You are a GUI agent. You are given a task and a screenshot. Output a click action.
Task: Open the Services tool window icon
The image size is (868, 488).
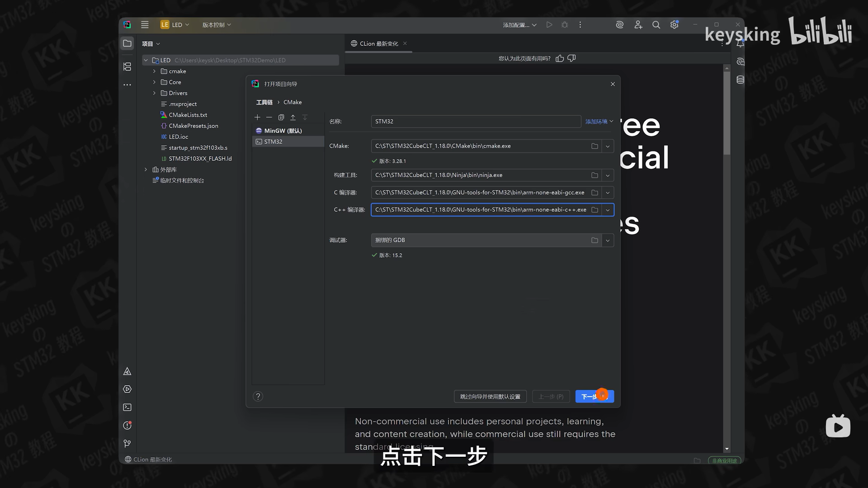click(127, 389)
